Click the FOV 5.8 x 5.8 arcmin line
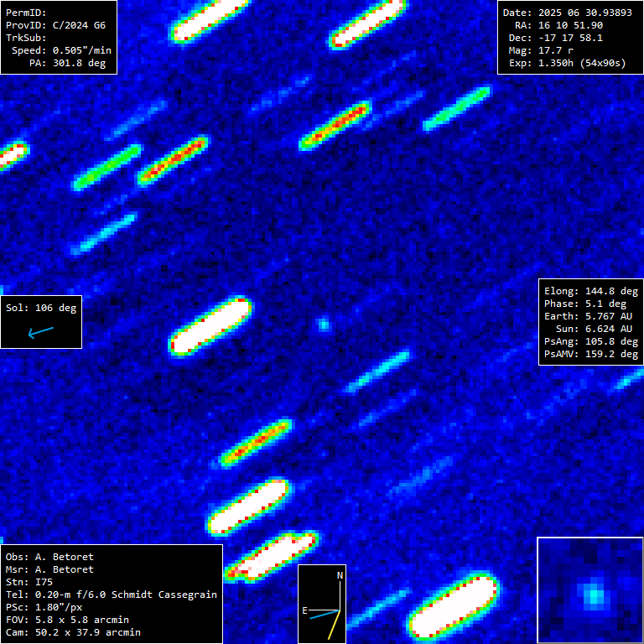 point(67,620)
